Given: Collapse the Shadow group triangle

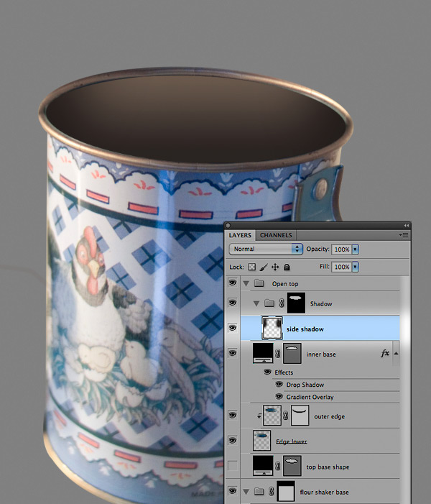Looking at the screenshot, I should [256, 303].
